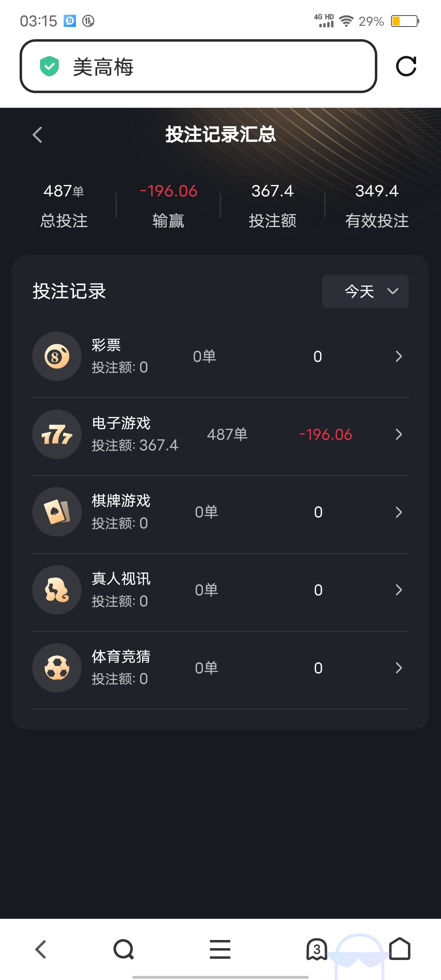Reload the page with refresh icon
The image size is (441, 980).
tap(406, 66)
